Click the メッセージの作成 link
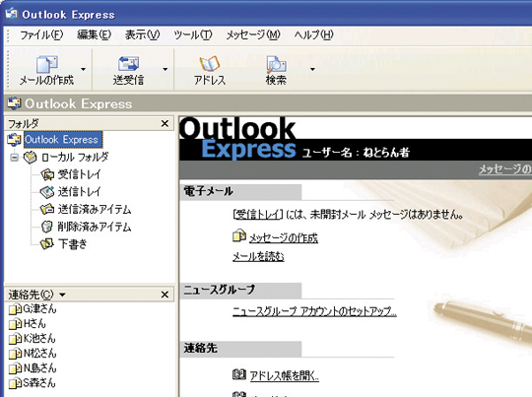Image resolution: width=532 pixels, height=397 pixels. click(284, 237)
